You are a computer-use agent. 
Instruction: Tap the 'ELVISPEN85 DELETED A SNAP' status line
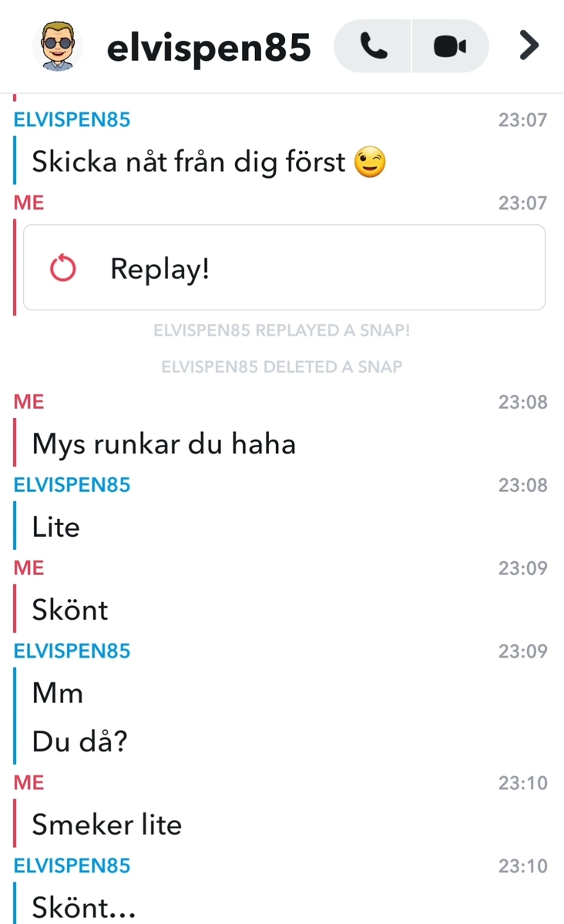tap(282, 367)
